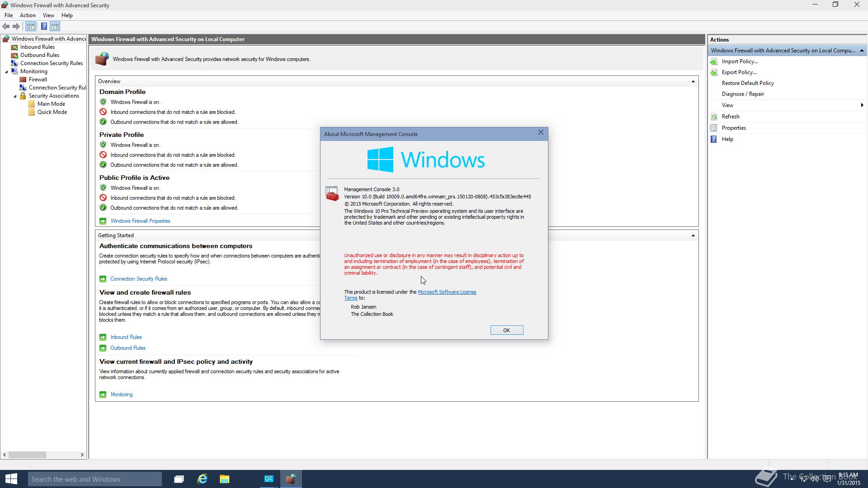868x488 pixels.
Task: Open Task View on the taskbar
Action: 179,479
